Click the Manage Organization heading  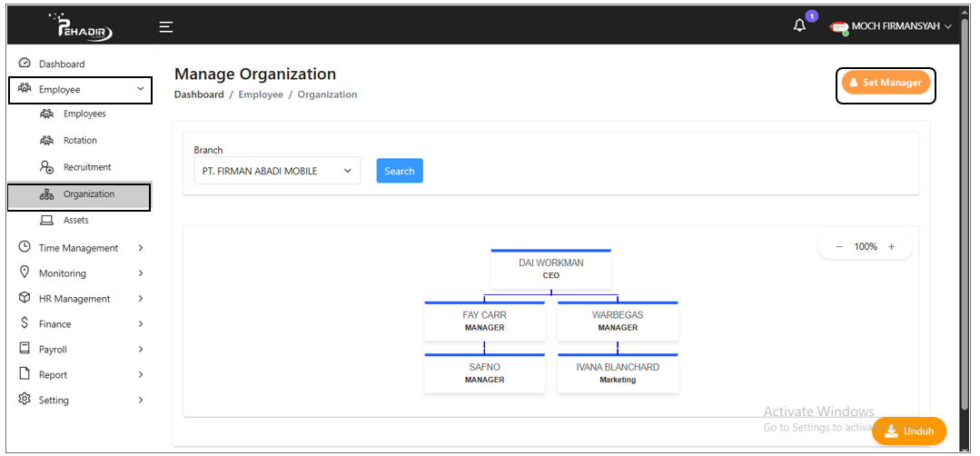click(255, 74)
